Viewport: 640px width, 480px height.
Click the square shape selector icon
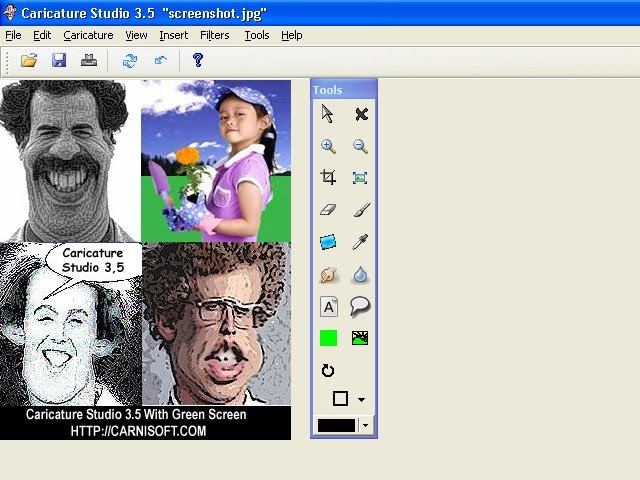[x=340, y=398]
